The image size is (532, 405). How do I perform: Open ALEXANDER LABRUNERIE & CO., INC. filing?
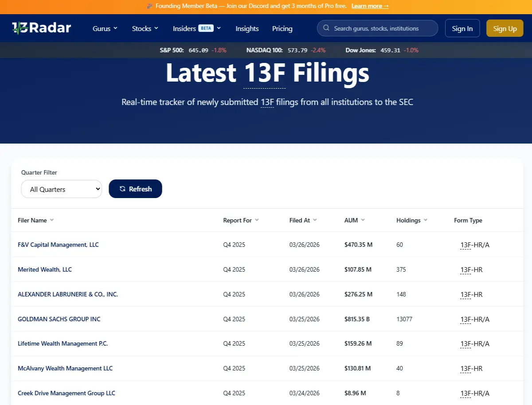[x=68, y=294]
